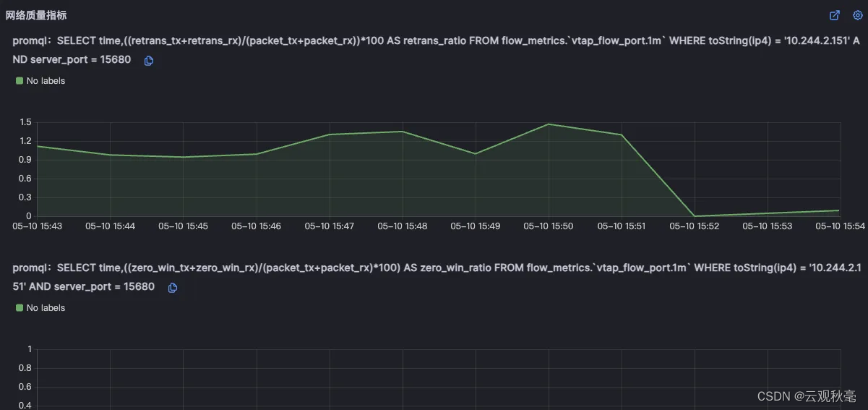Click the 0.3 y-axis value on retrans chart

[x=26, y=197]
